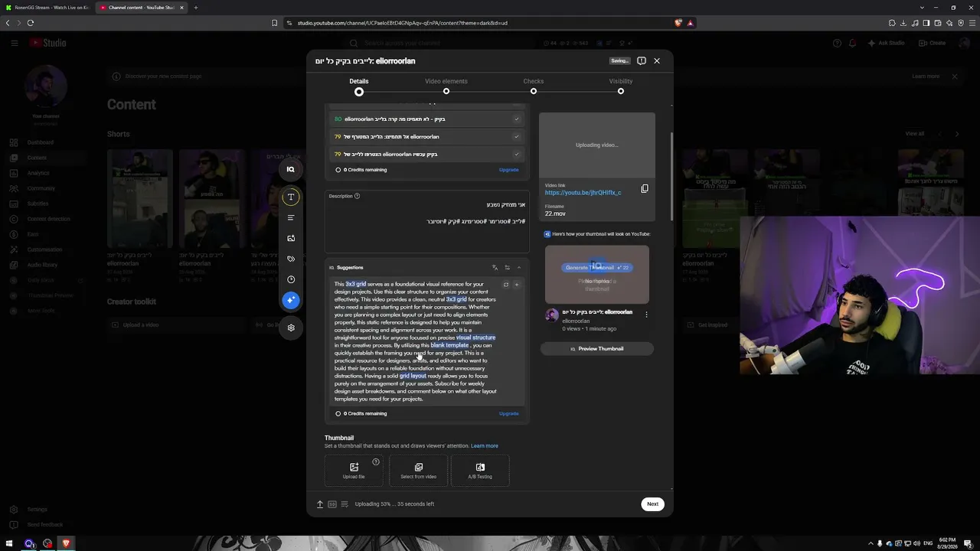
Task: Choose Upload file for thumbnail
Action: click(354, 471)
